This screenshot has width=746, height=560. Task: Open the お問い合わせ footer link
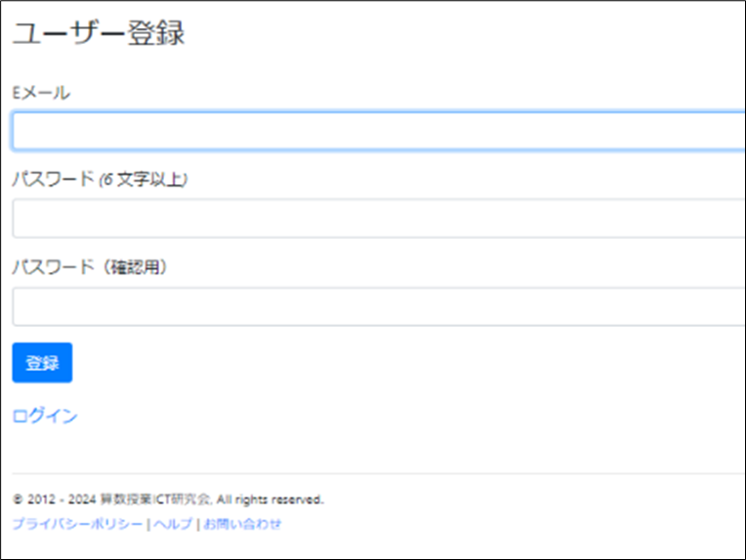tap(242, 524)
